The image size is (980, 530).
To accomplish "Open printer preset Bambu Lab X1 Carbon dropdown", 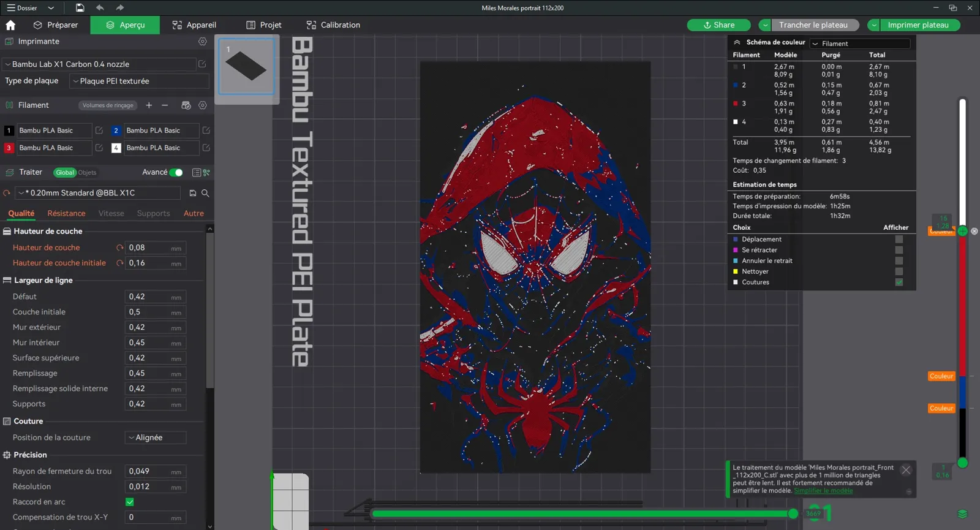I will click(99, 64).
